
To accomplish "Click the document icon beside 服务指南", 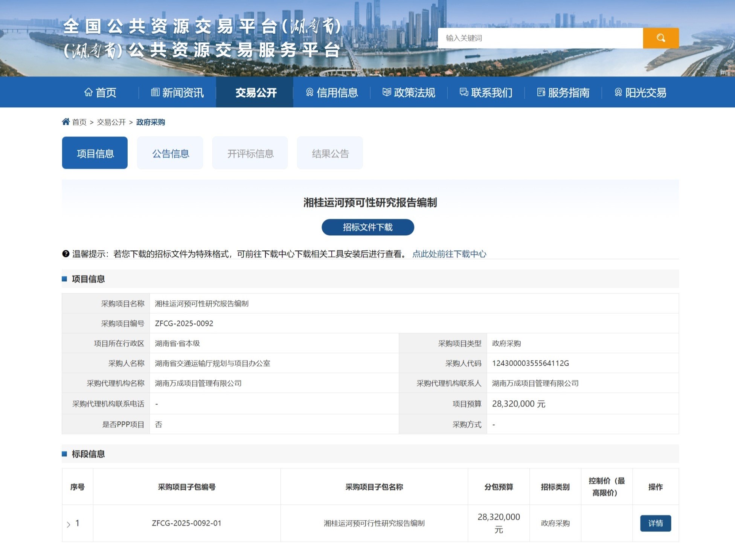I will tap(541, 92).
